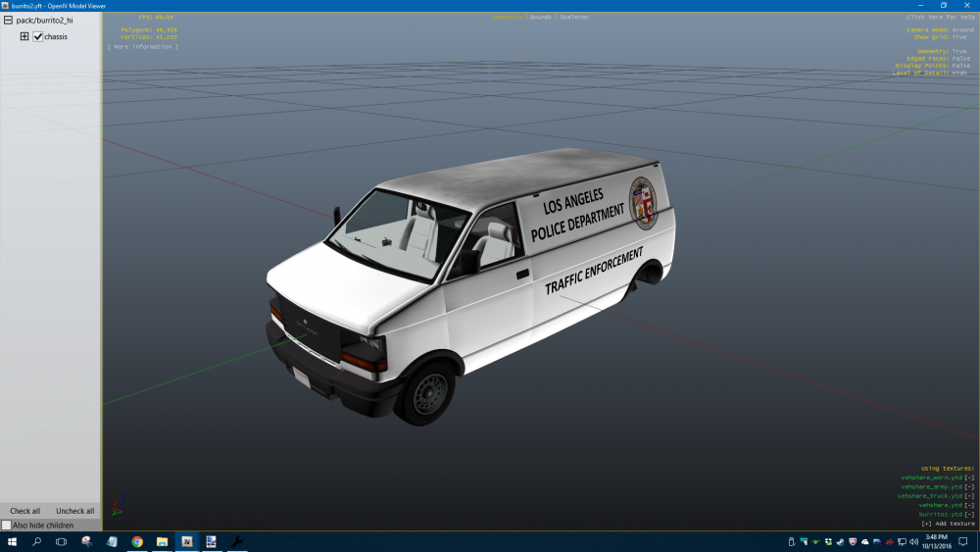Open the 3:48 PM clock calendar
Viewport: 980px width, 552px height.
(936, 541)
